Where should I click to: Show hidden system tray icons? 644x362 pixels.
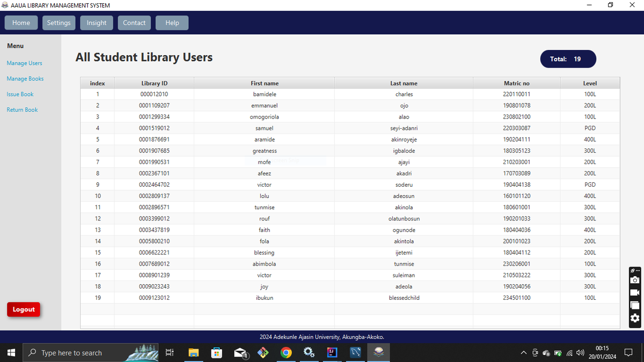tap(524, 353)
